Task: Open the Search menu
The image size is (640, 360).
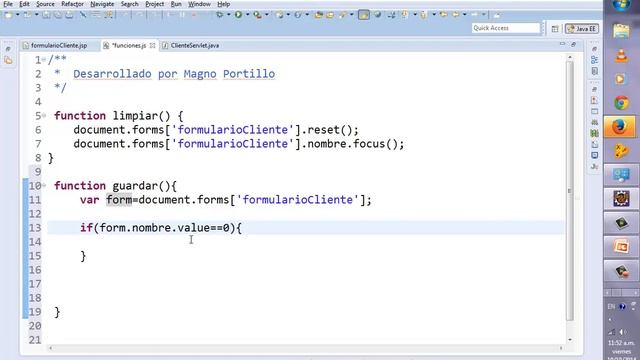Action: click(129, 4)
